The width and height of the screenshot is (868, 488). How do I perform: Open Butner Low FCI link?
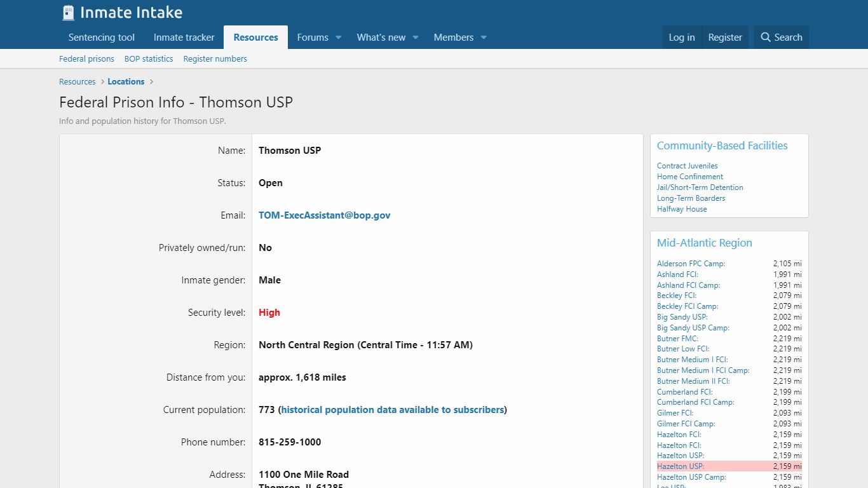tap(683, 349)
